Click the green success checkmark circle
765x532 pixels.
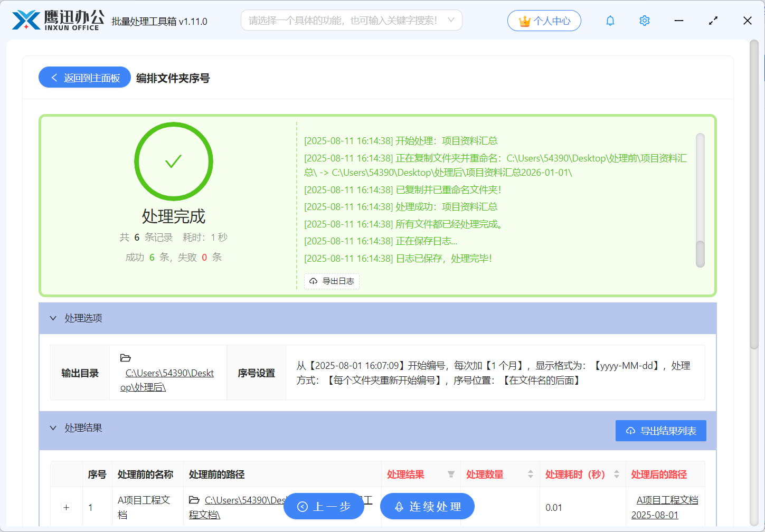pos(174,161)
